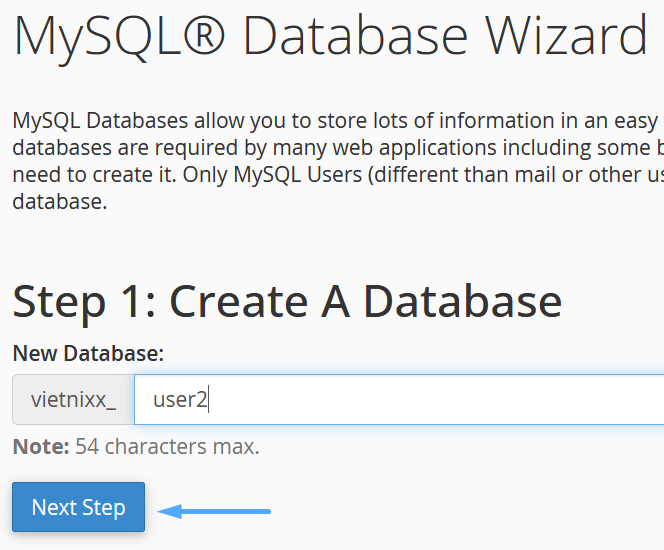
Task: Click the arrowhead of the blue arrow
Action: [168, 511]
